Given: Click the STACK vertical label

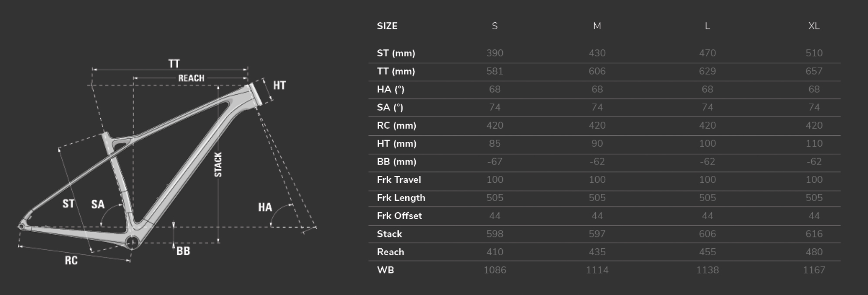Looking at the screenshot, I should tap(218, 165).
